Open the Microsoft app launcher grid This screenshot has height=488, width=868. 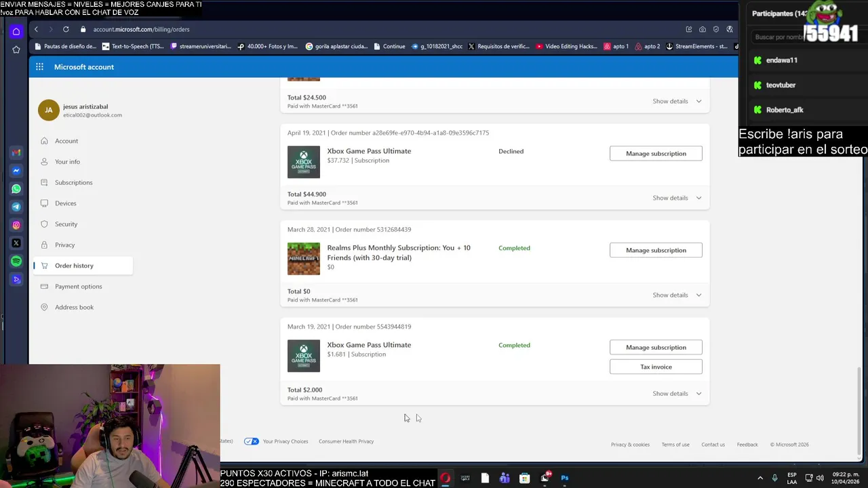39,66
